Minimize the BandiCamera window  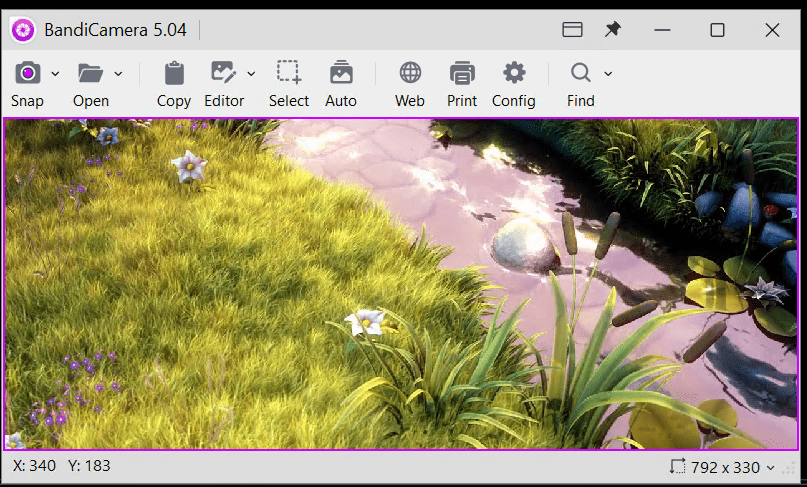coord(662,30)
